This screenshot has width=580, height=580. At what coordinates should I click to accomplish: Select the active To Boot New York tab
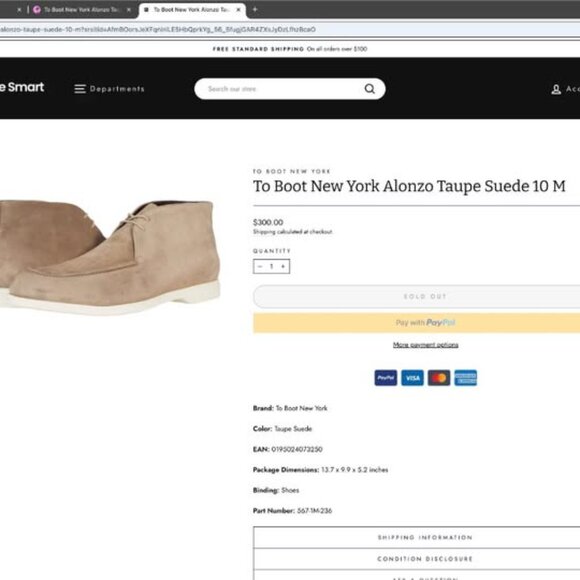click(x=192, y=10)
